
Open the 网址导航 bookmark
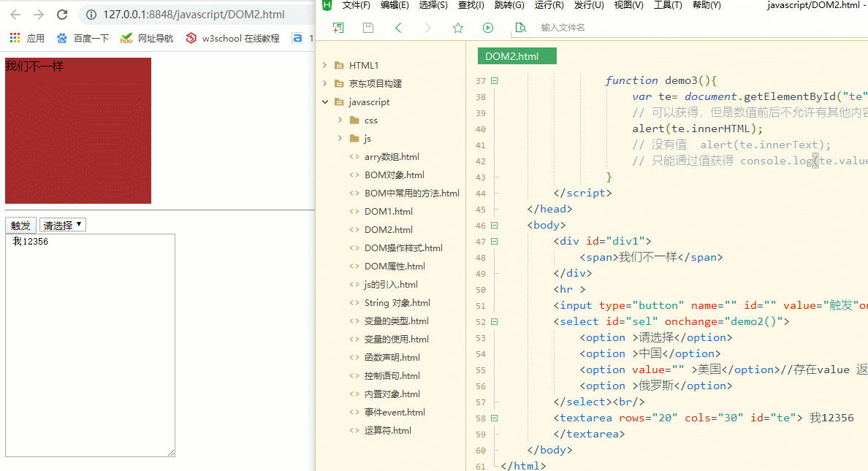click(147, 38)
